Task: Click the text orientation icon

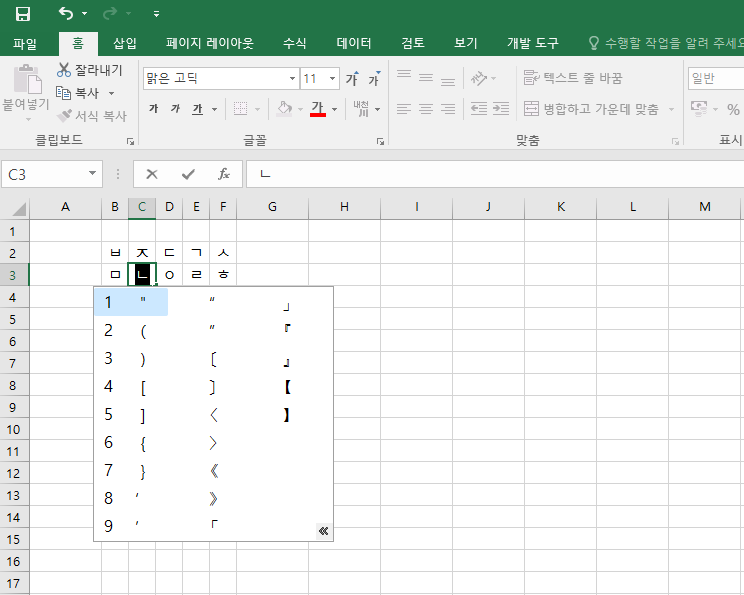Action: point(479,78)
